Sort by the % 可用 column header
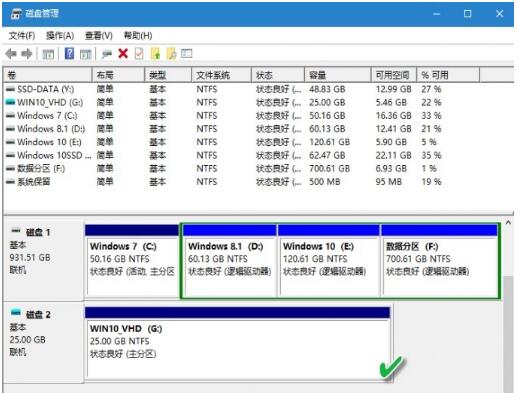This screenshot has height=393, width=517. tap(448, 75)
